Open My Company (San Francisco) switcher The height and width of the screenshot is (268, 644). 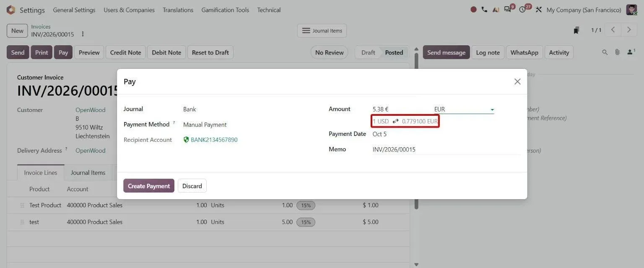[x=584, y=10]
